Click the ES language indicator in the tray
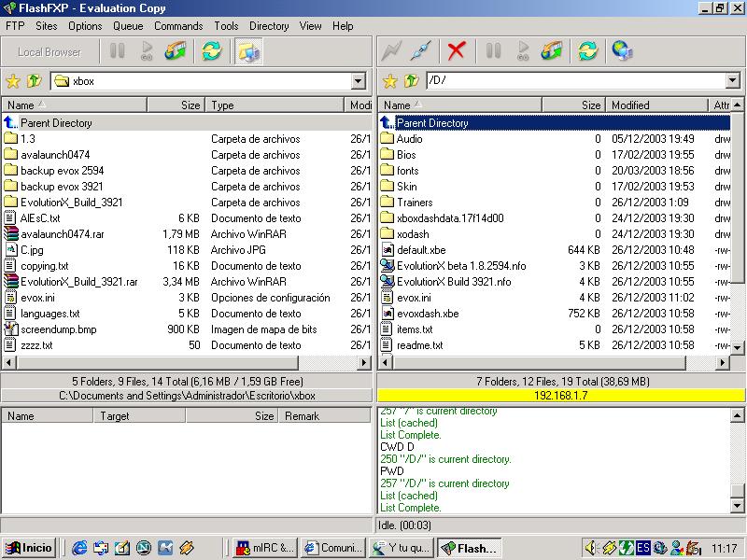Viewport: 747px width, 560px height. [642, 548]
